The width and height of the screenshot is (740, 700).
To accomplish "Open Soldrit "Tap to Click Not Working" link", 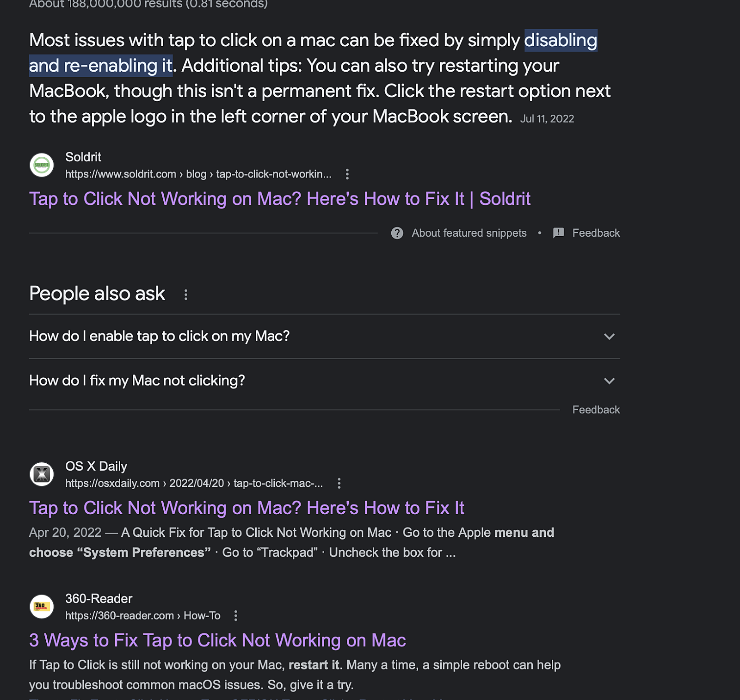I will coord(279,199).
